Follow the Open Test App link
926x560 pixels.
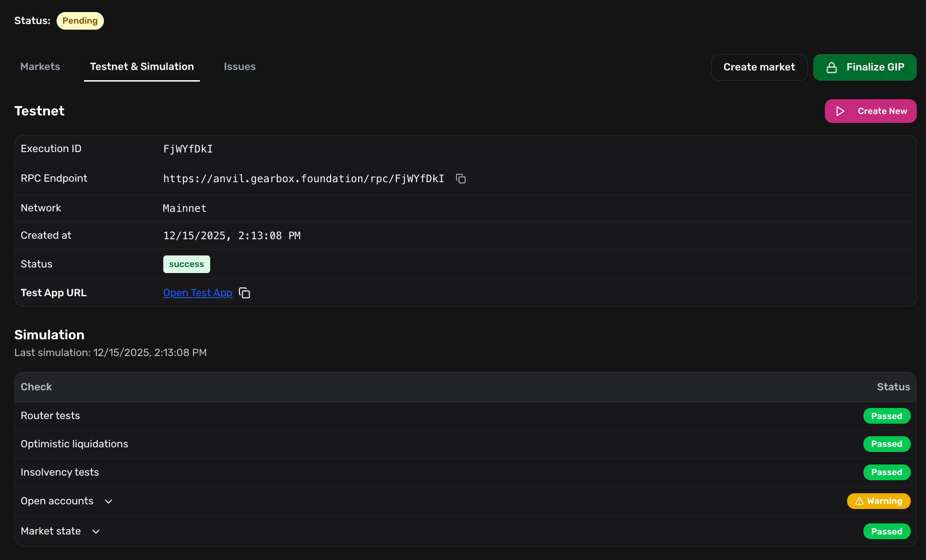[198, 293]
